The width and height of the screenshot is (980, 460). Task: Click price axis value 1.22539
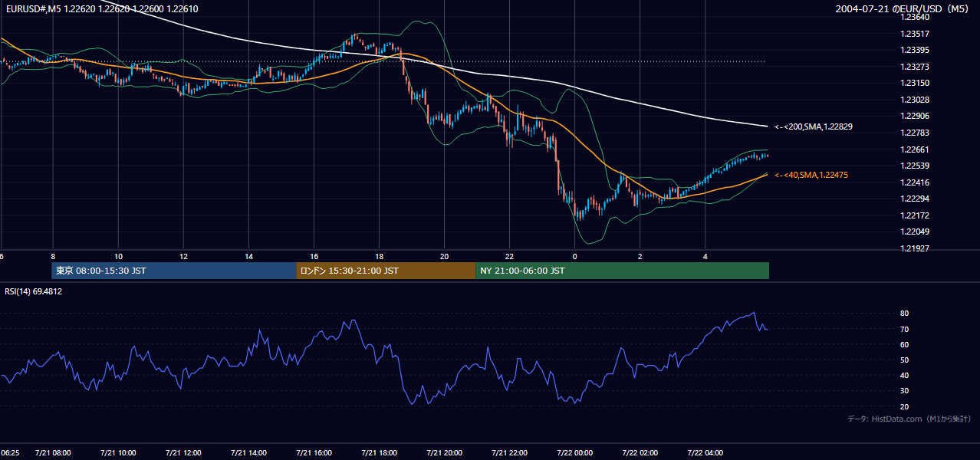coord(915,166)
